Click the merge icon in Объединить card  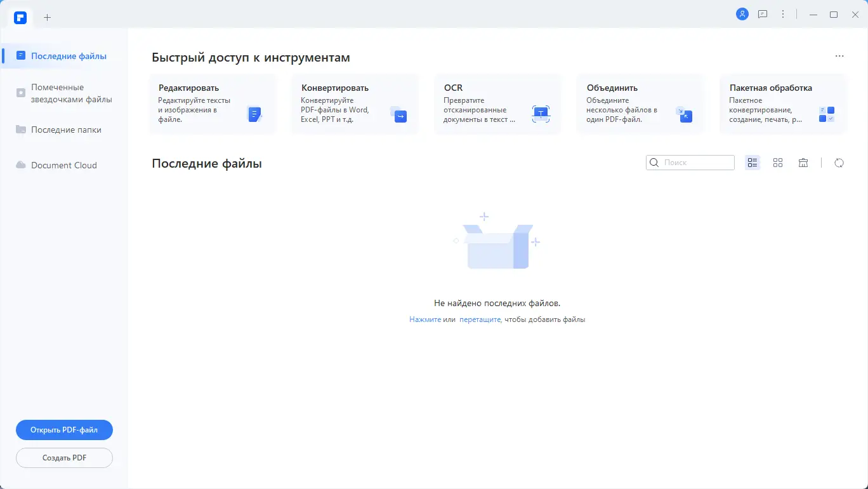684,114
